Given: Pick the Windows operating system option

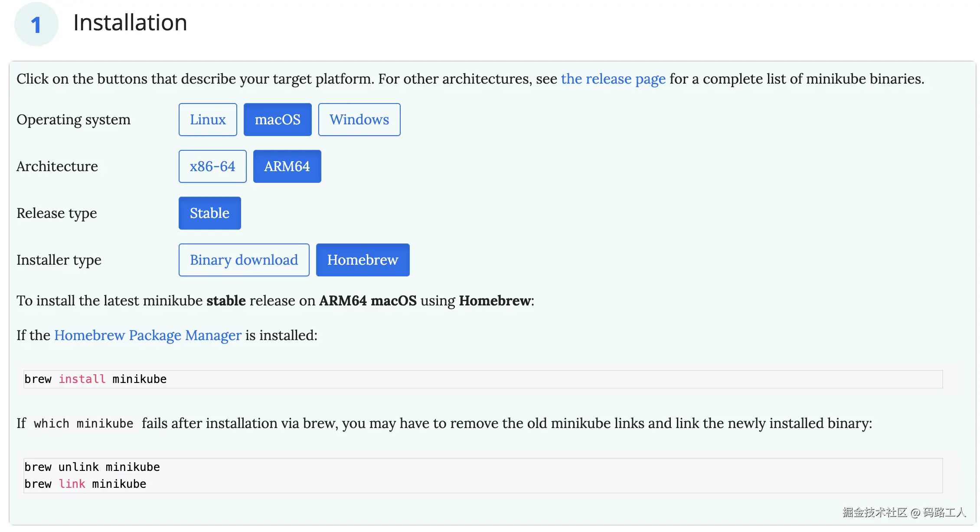Looking at the screenshot, I should click(x=359, y=120).
